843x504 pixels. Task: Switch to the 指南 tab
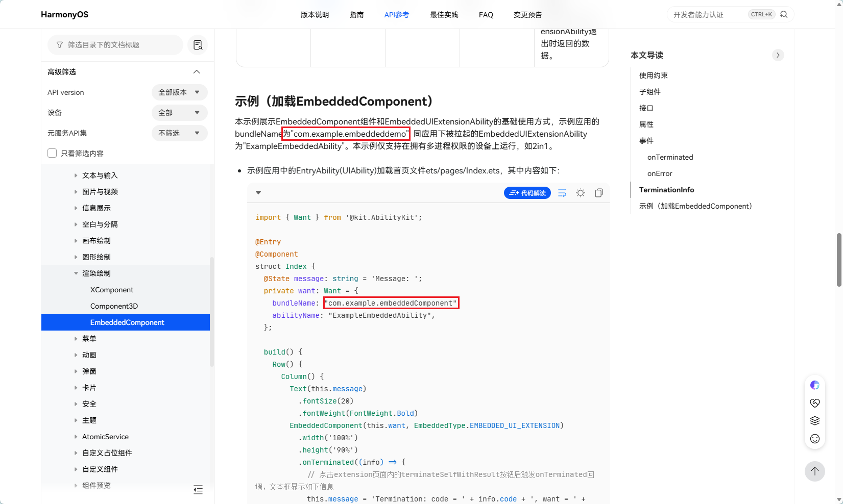pyautogui.click(x=356, y=15)
